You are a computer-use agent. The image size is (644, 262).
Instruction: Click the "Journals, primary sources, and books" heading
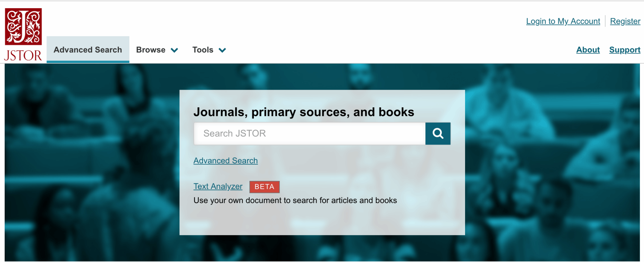click(303, 112)
